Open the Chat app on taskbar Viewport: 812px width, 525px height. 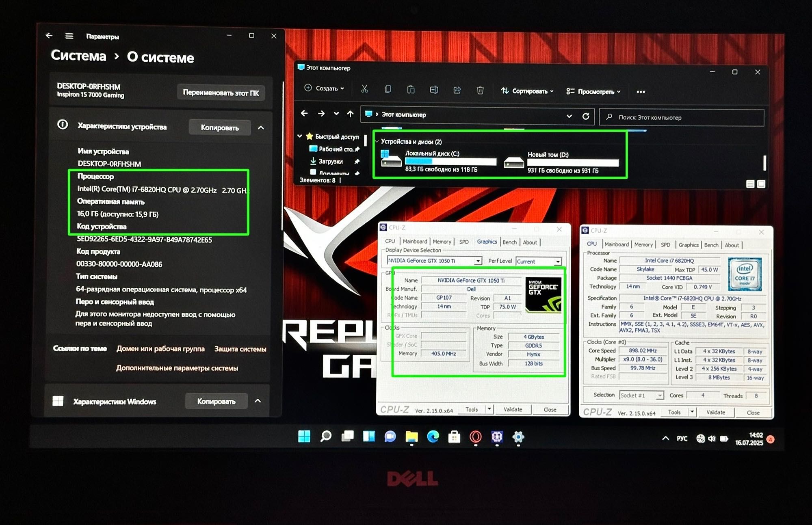click(x=390, y=437)
